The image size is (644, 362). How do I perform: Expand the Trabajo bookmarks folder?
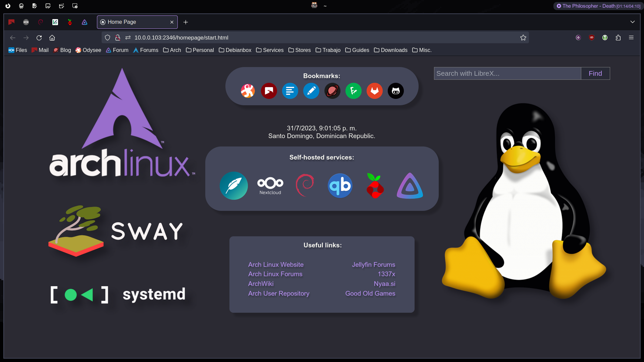[328, 50]
